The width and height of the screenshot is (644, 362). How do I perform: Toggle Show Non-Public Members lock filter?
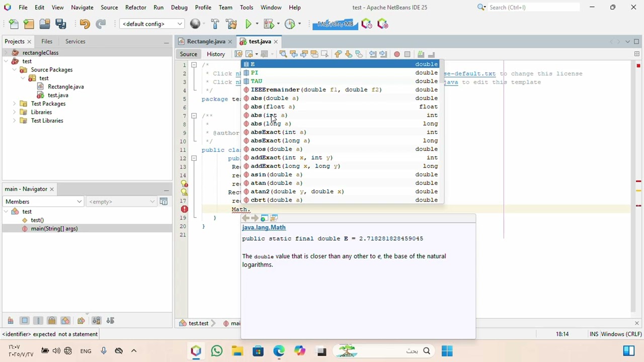[52, 321]
